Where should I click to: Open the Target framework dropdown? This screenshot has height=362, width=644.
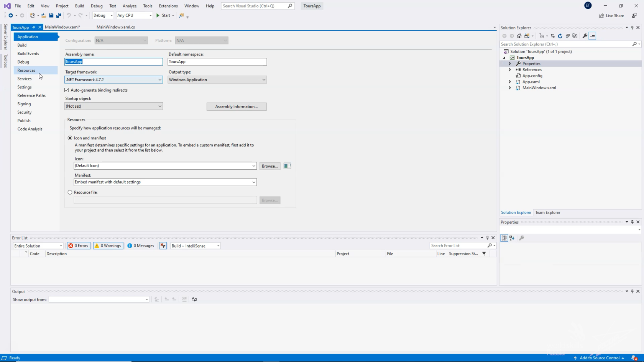coord(113,80)
